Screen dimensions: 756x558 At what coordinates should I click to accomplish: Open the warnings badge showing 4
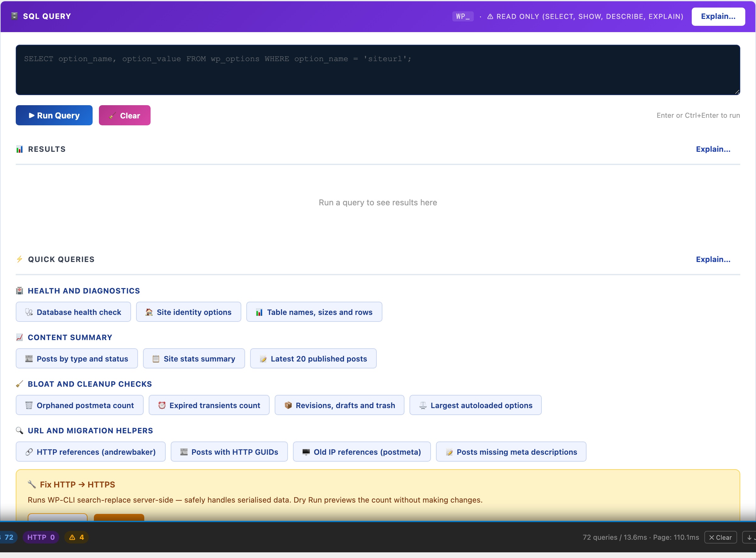pos(76,537)
